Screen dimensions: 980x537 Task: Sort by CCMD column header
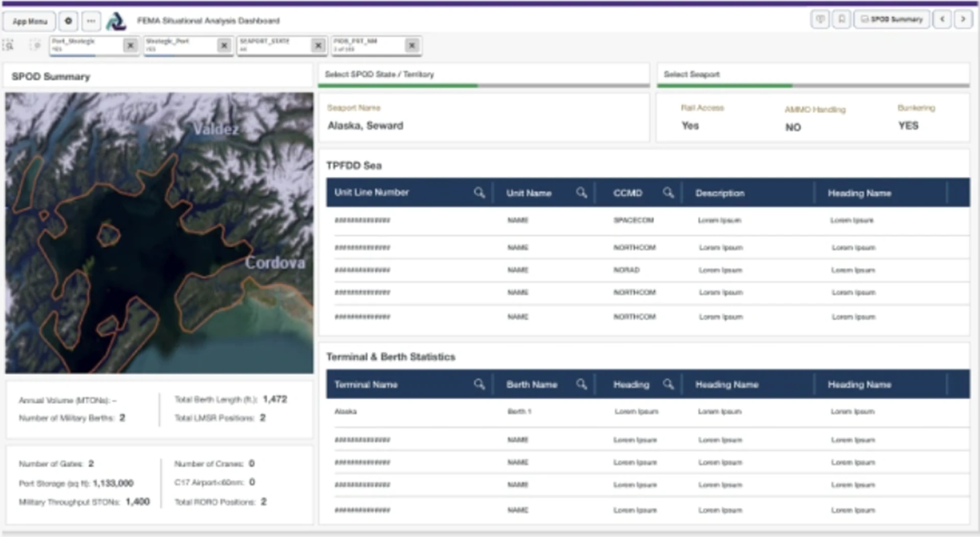click(x=627, y=193)
